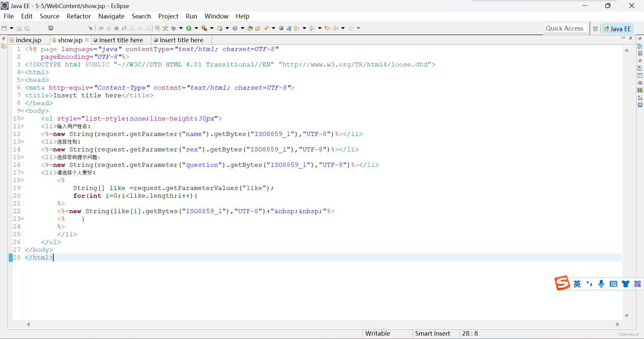Collapse the scriptlet fold on line 18
The width and height of the screenshot is (644, 339).
(22, 180)
